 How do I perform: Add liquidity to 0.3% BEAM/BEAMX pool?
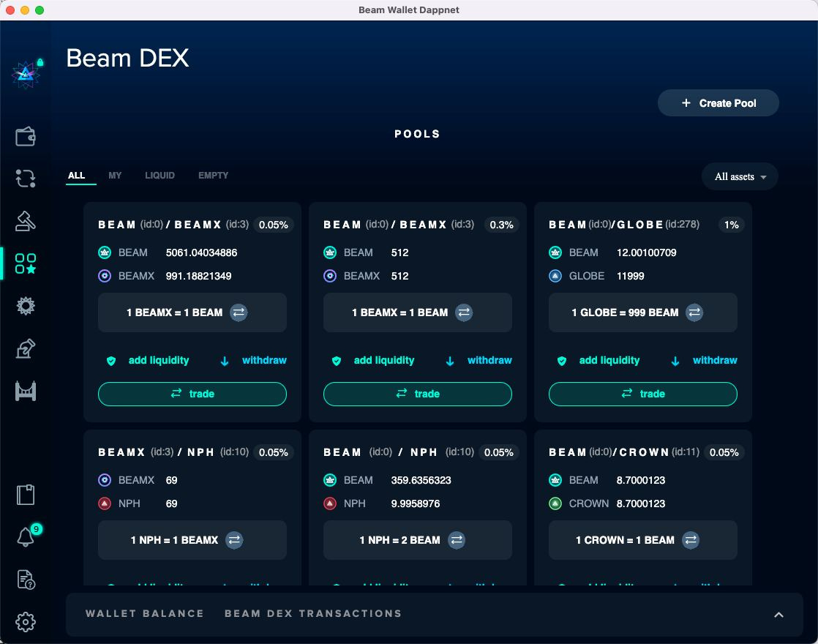tap(384, 361)
